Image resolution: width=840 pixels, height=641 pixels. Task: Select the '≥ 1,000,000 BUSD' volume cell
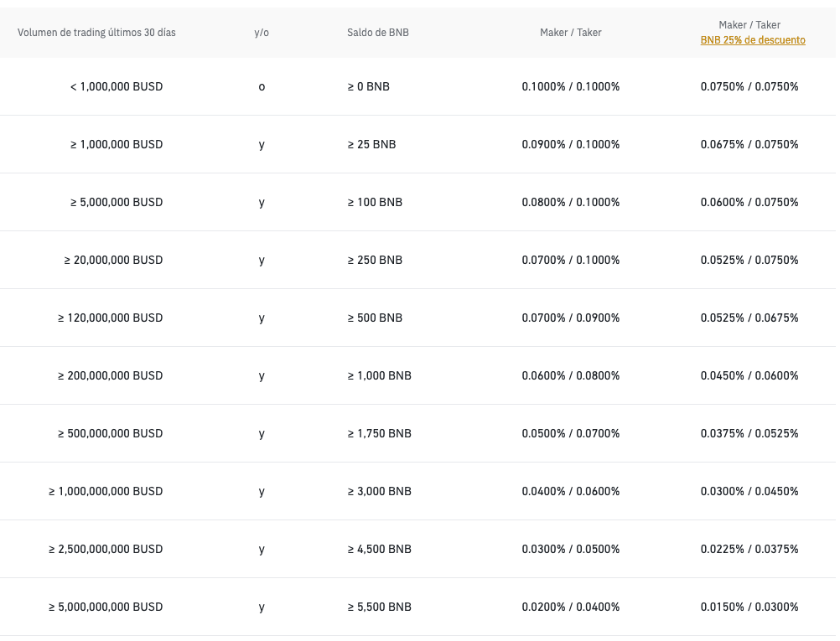pos(117,145)
